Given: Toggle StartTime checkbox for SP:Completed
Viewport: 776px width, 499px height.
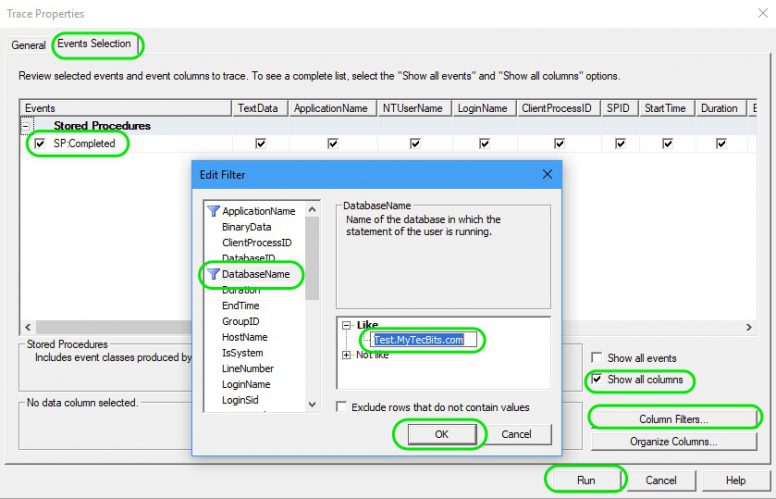Looking at the screenshot, I should (x=667, y=144).
